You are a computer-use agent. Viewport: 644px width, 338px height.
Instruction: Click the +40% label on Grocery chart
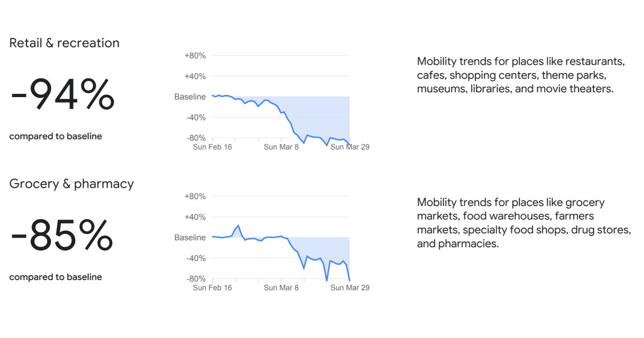195,217
